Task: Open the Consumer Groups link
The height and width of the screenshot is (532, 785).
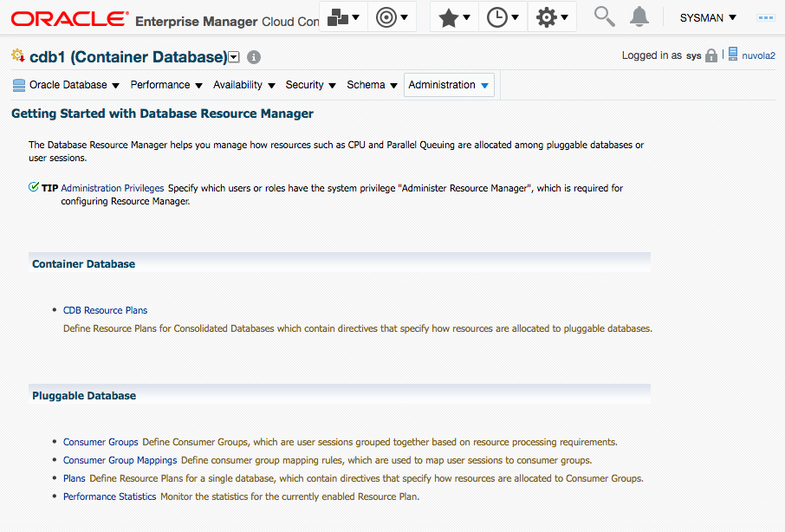Action: 101,442
